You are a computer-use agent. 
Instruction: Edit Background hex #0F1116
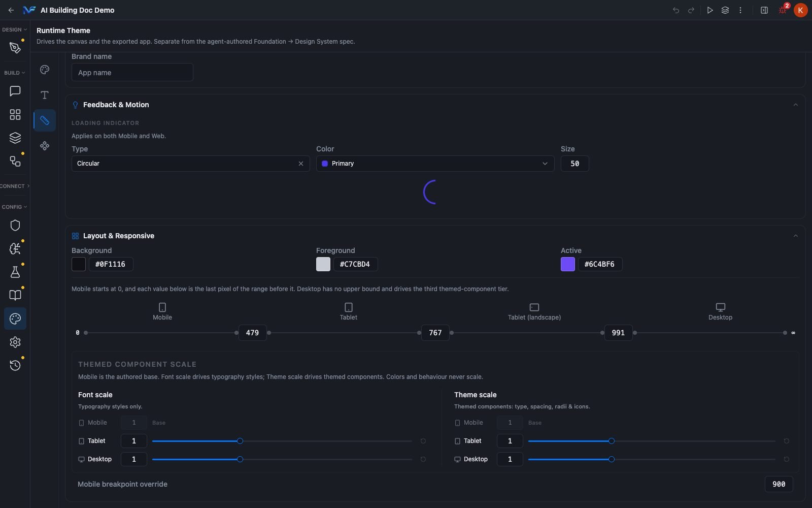111,264
